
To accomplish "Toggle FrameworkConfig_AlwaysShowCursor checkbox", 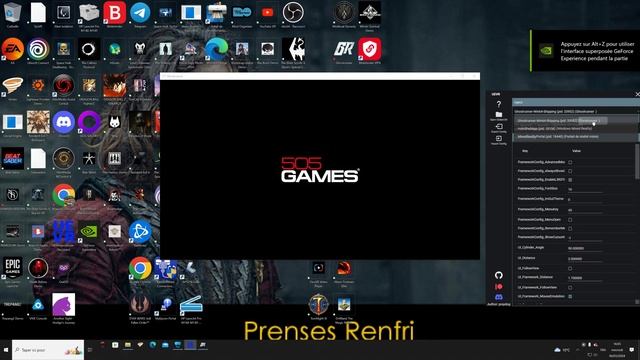I will 570,171.
